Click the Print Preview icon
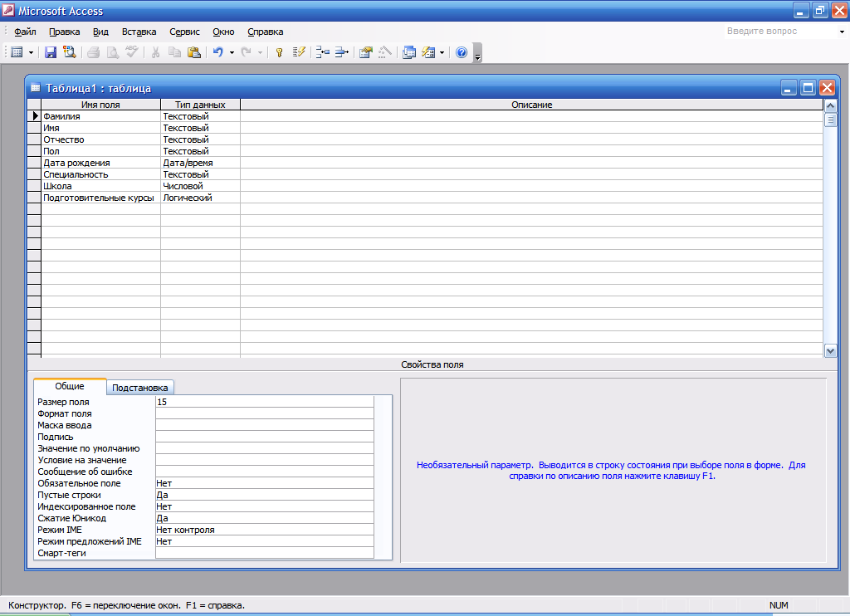Image resolution: width=850 pixels, height=616 pixels. (112, 52)
